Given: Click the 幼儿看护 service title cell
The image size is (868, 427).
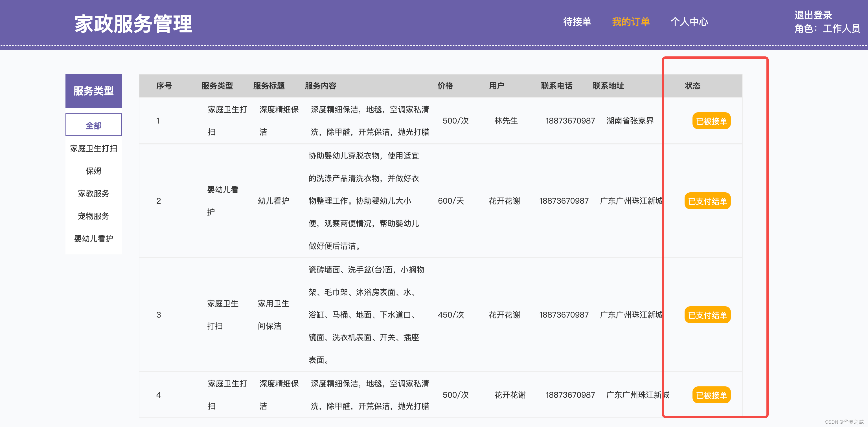Looking at the screenshot, I should [273, 201].
